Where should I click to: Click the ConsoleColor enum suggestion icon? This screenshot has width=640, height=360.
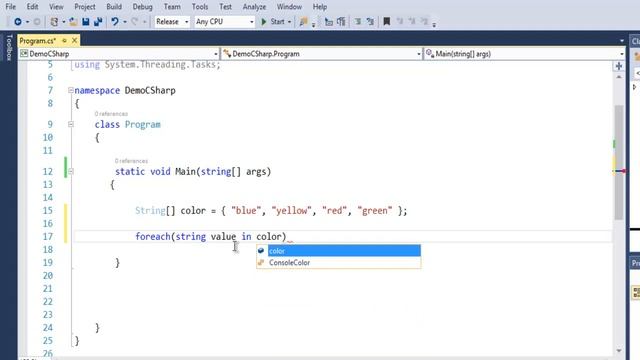(x=261, y=262)
